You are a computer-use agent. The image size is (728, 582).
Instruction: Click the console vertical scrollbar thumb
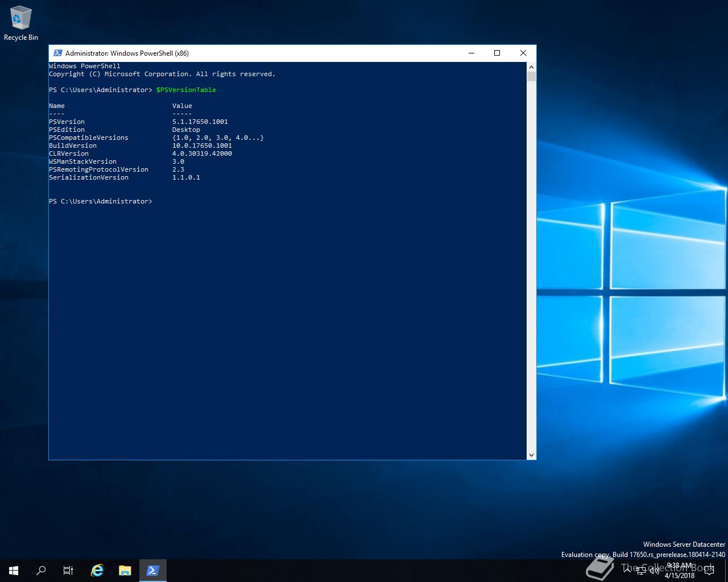[531, 76]
